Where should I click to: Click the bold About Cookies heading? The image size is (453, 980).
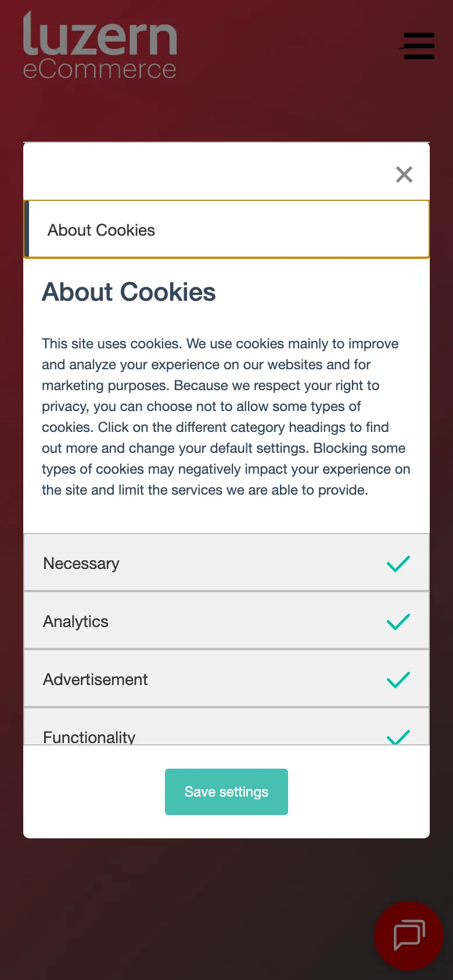129,292
